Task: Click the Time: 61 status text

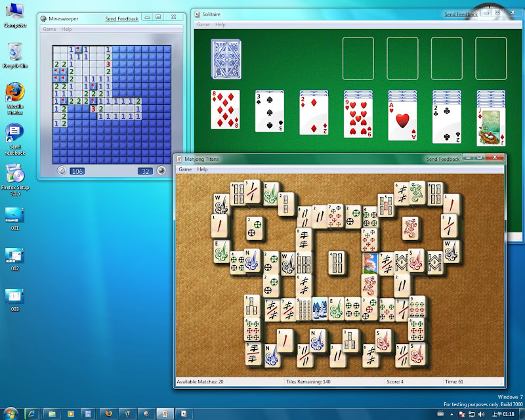Action: click(x=454, y=382)
